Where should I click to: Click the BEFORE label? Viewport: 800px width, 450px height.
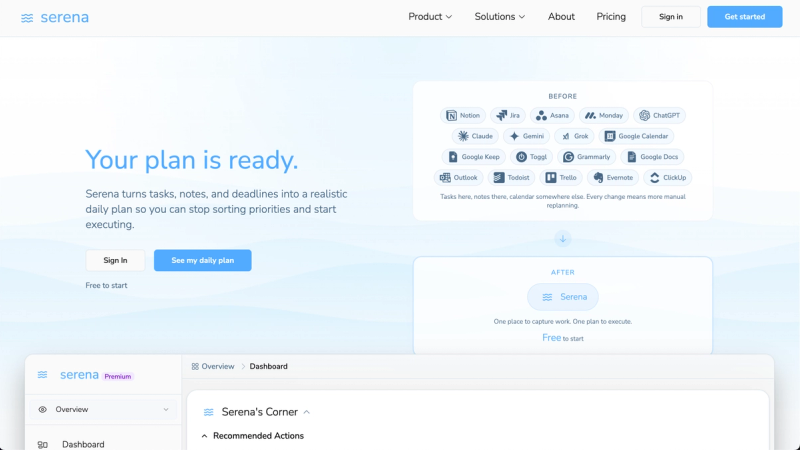tap(563, 96)
